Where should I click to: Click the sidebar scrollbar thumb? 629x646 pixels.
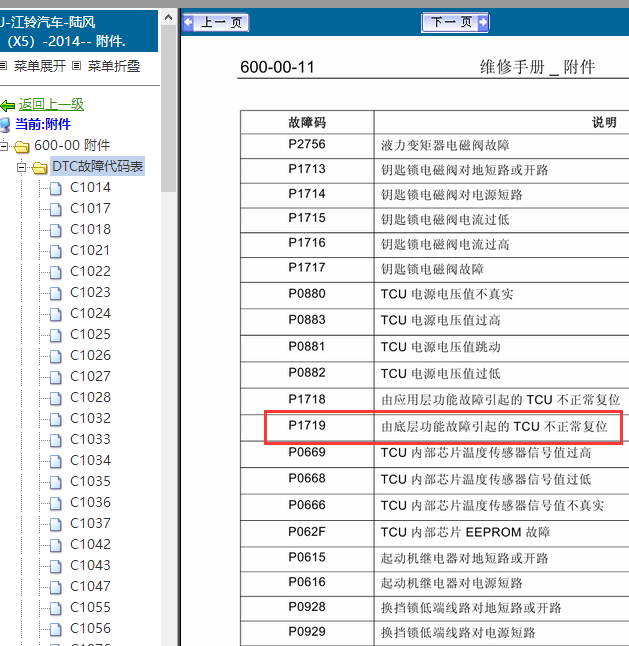(168, 108)
